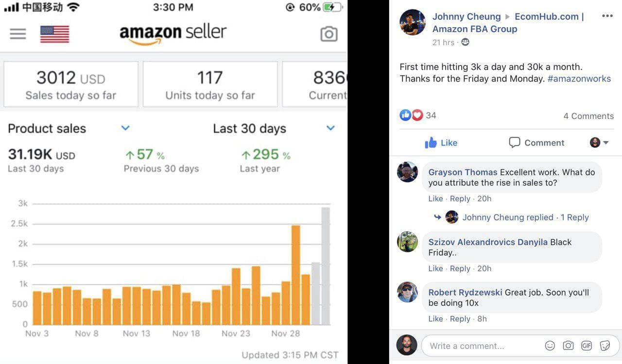Open the camera scanner icon
This screenshot has height=364, width=622.
coord(329,34)
